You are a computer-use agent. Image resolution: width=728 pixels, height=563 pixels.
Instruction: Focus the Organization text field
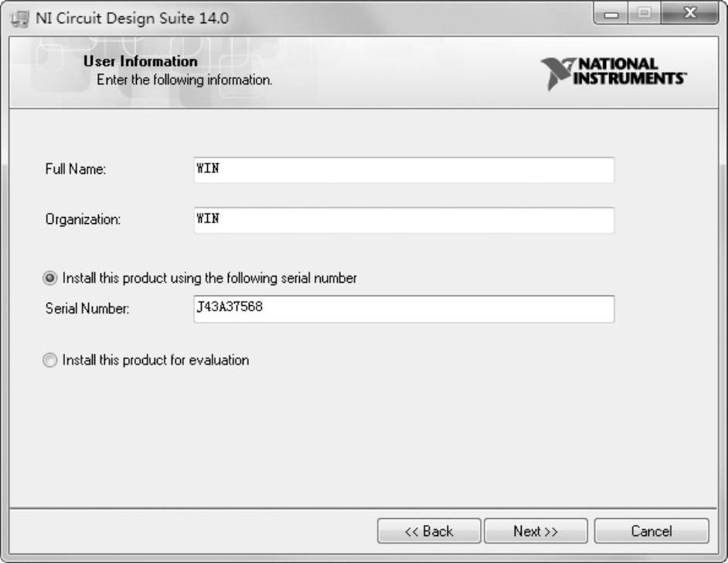tap(404, 220)
